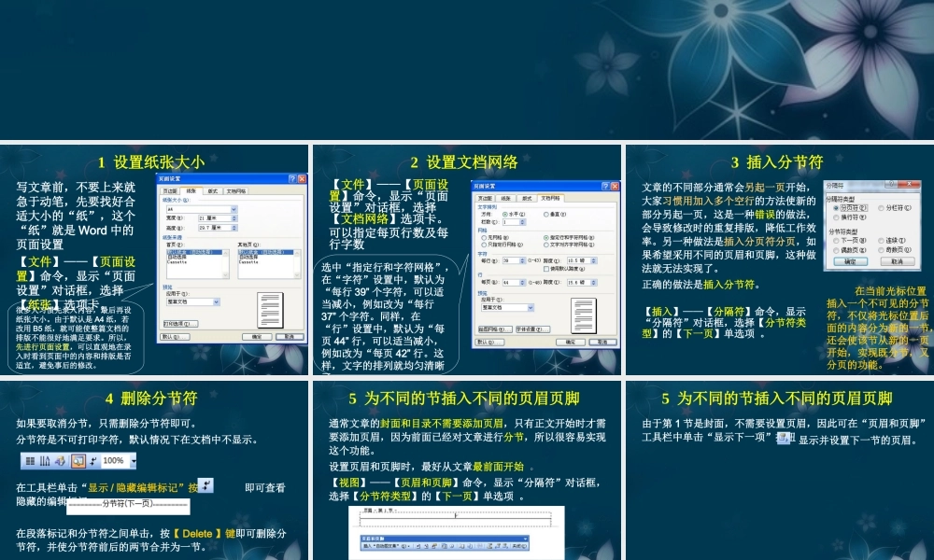Select Cassette in 首页 tray list, slide 1 dialog
Image resolution: width=934 pixels, height=560 pixels.
coord(177,262)
